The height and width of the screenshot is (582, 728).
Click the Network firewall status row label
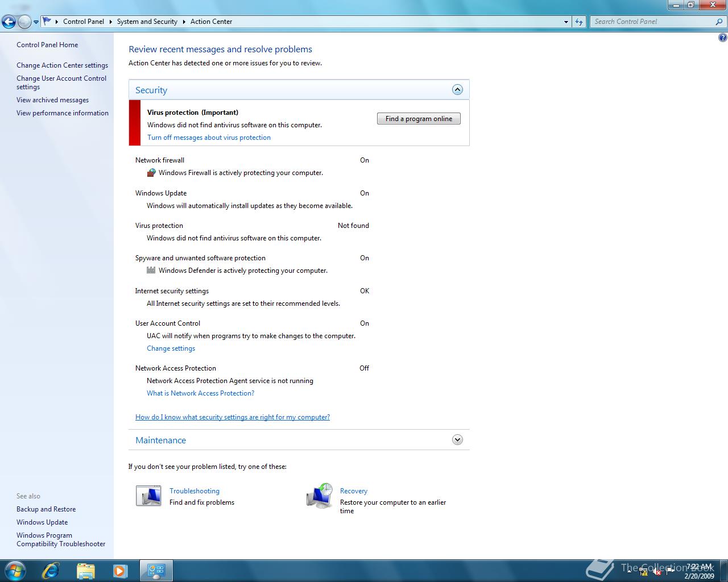160,160
